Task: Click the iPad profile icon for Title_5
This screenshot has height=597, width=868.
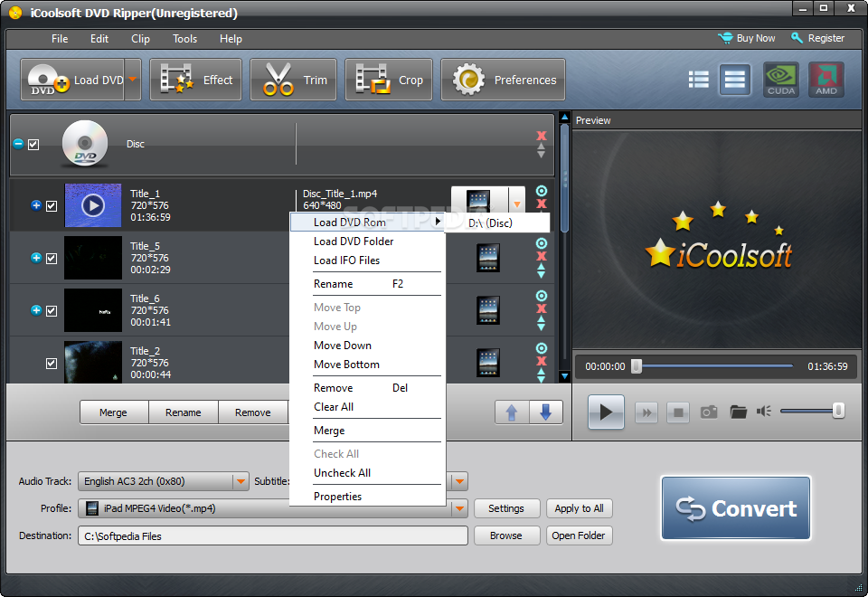Action: point(488,258)
